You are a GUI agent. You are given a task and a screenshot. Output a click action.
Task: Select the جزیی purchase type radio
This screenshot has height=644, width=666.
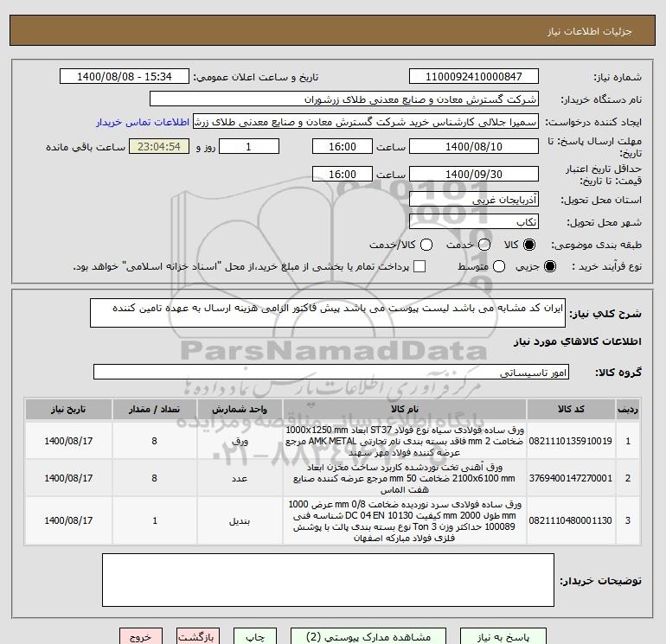[549, 266]
